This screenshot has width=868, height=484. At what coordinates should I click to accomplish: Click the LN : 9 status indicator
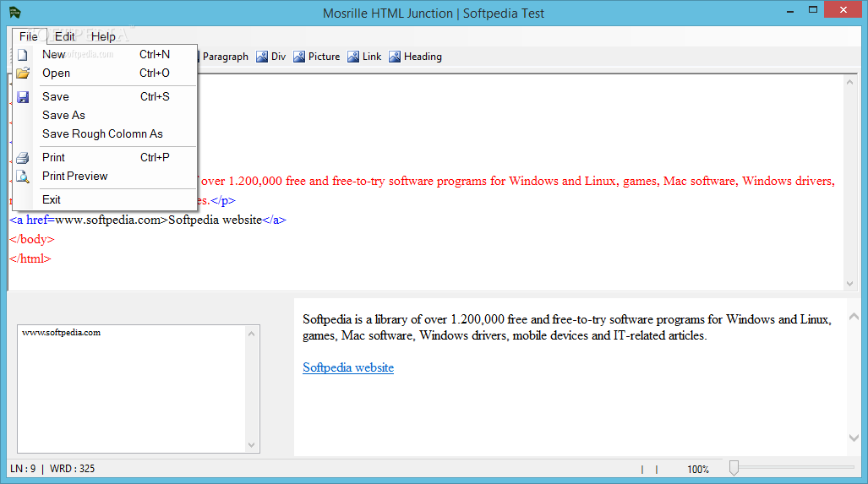point(23,469)
